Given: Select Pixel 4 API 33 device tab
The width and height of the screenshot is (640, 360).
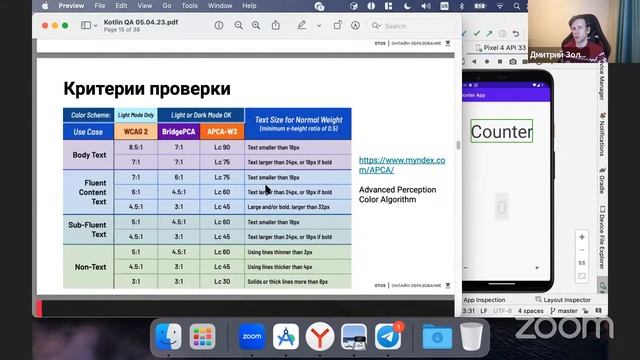Looking at the screenshot, I should (x=501, y=48).
